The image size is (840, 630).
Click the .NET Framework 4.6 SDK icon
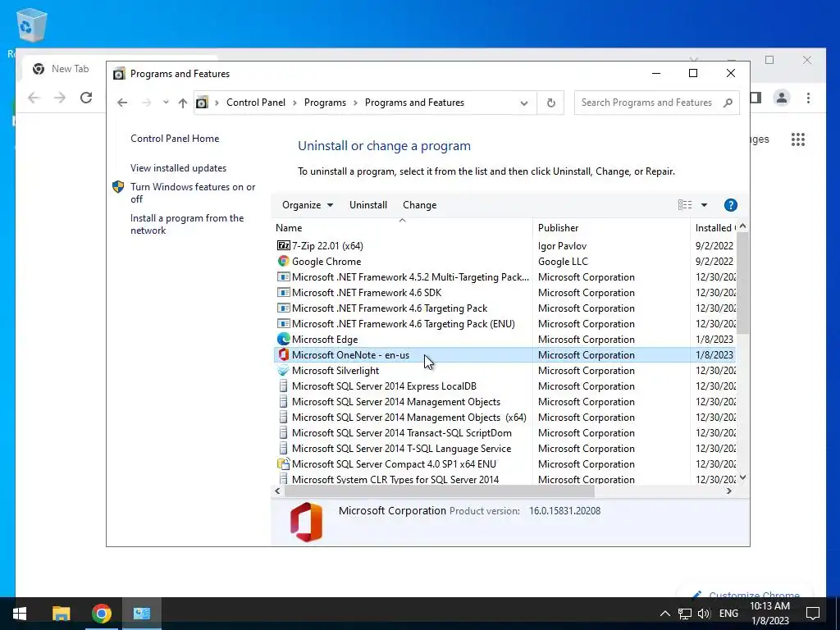point(283,293)
